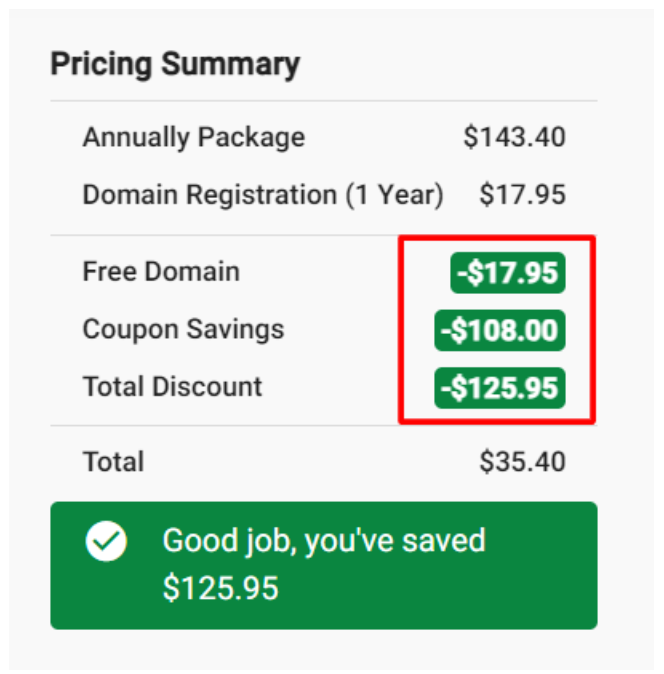Click the Pricing Summary heading
The height and width of the screenshot is (674, 664).
(175, 64)
